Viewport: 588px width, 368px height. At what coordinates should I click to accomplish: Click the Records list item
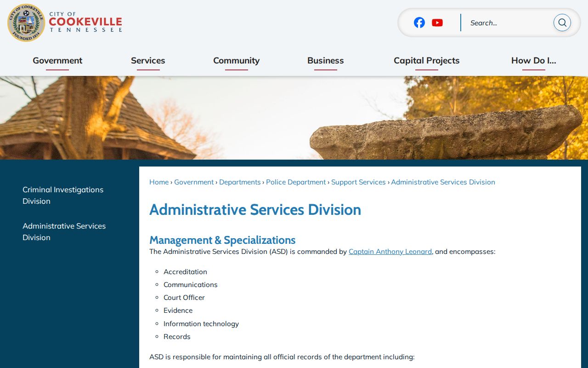177,337
